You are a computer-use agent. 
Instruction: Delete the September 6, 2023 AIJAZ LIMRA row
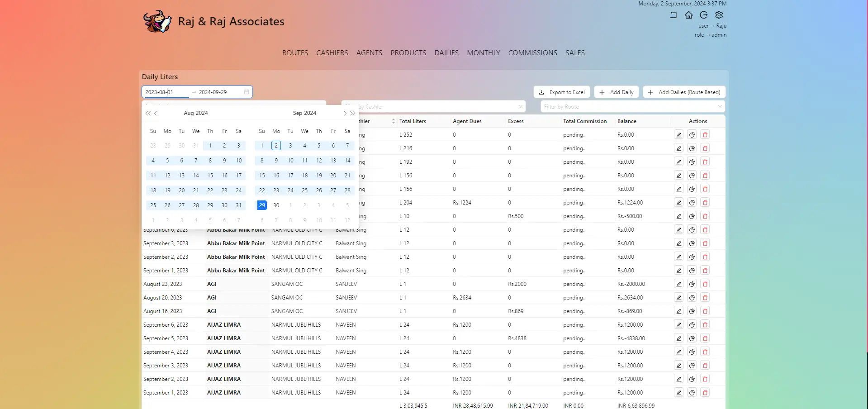tap(705, 325)
